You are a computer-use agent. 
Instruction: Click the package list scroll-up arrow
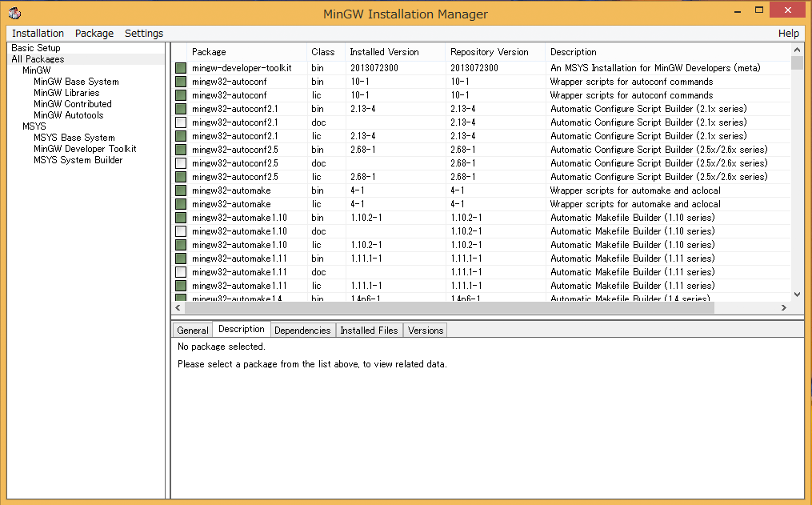click(798, 50)
